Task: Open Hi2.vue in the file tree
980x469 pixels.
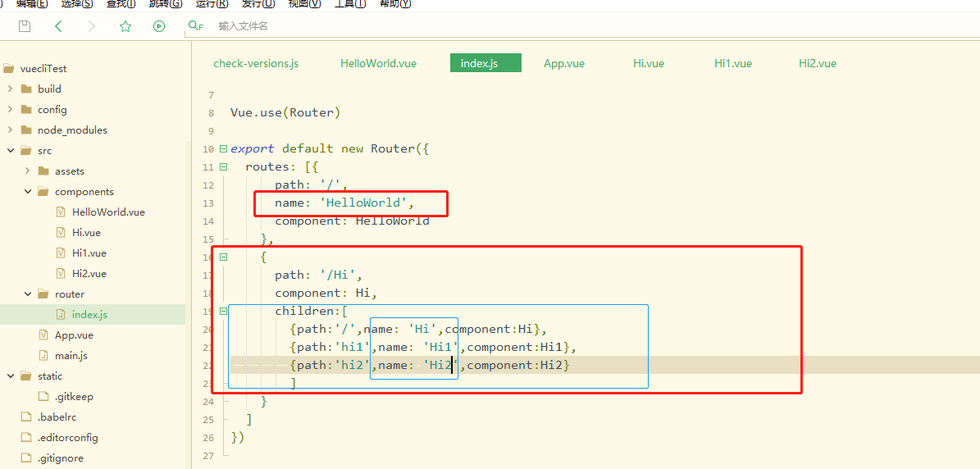Action: pos(89,274)
